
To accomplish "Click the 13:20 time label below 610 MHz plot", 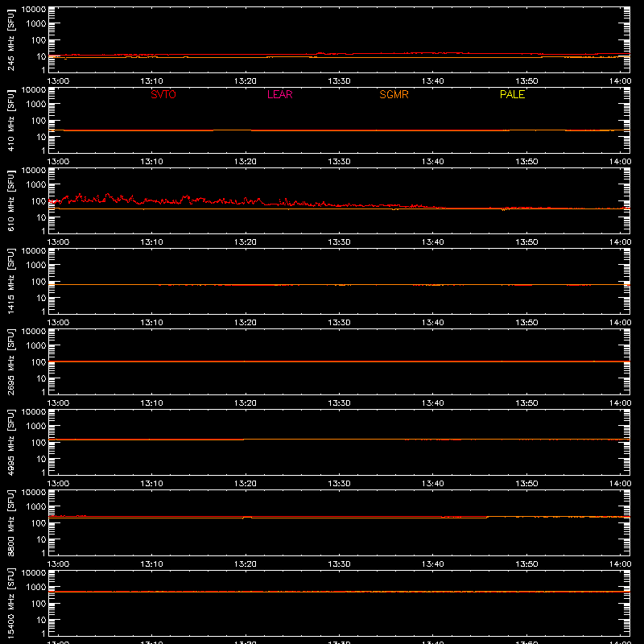I will (246, 242).
